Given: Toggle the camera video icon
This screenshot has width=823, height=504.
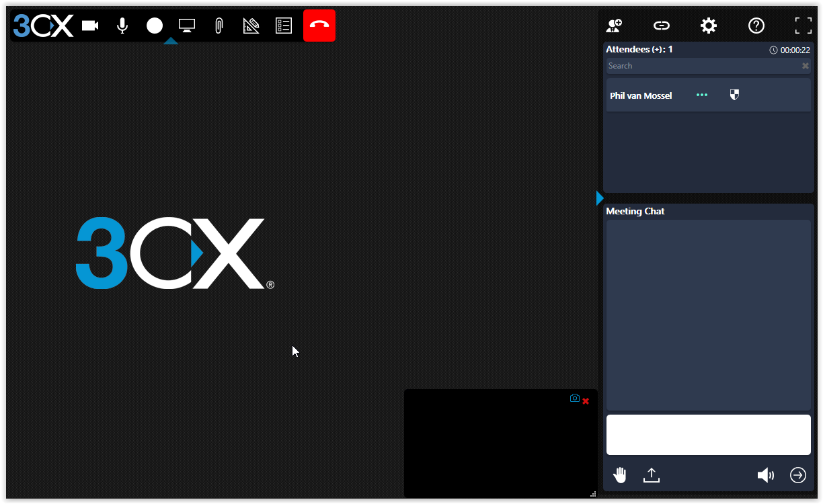Looking at the screenshot, I should click(x=90, y=26).
